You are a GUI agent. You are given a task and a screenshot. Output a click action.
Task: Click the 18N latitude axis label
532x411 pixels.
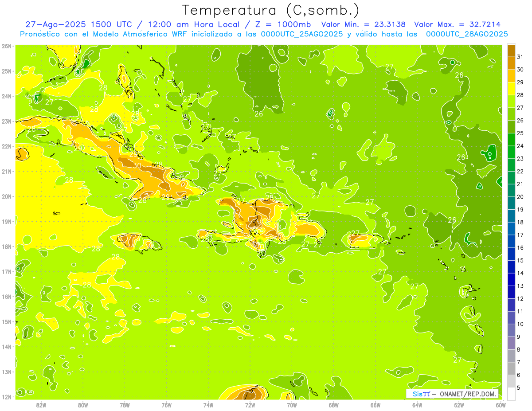7,247
